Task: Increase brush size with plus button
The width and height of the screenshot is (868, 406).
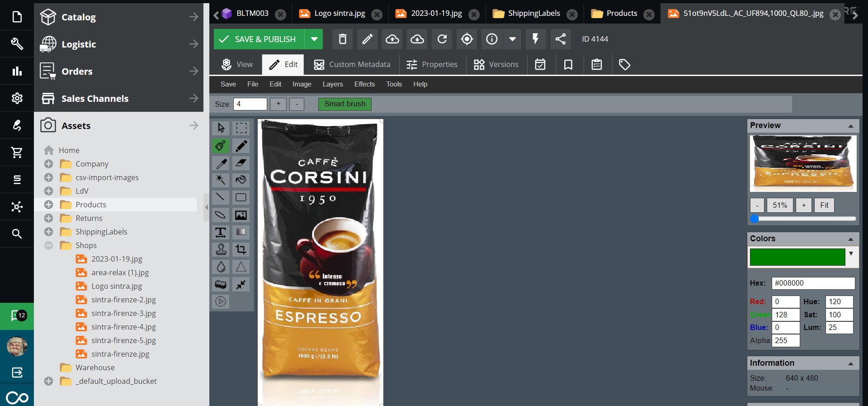Action: point(278,104)
